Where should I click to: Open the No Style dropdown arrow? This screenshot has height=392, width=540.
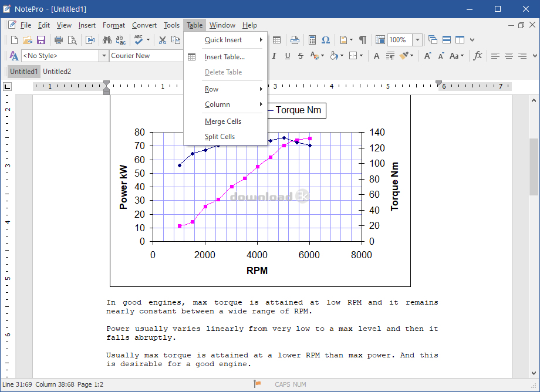tap(104, 56)
